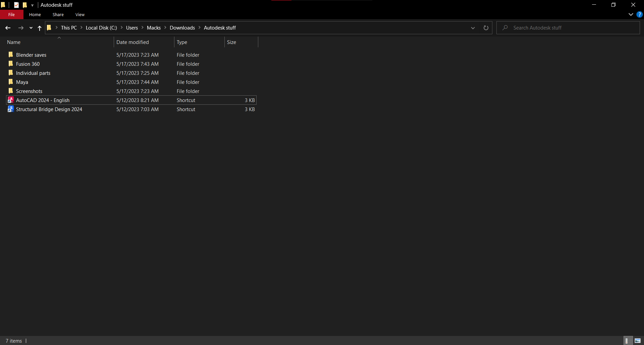Go up one level to Downloads
This screenshot has height=345, width=644.
(x=40, y=28)
